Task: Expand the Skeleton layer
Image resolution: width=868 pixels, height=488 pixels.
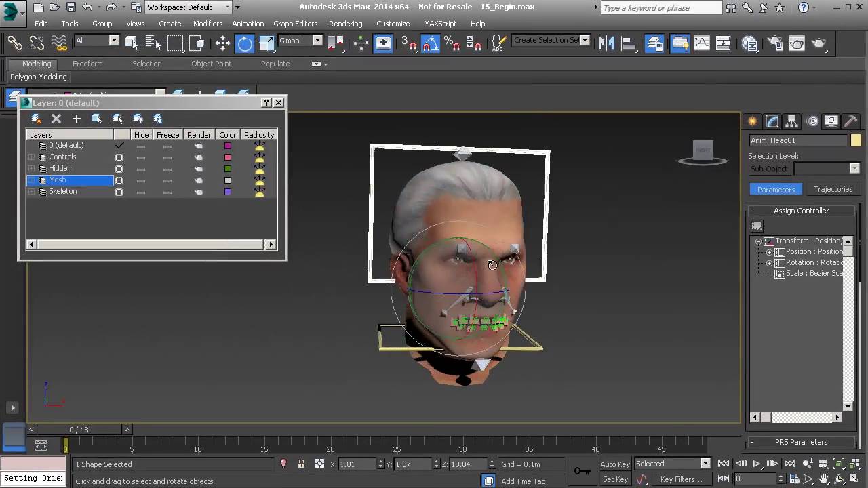Action: tap(31, 192)
